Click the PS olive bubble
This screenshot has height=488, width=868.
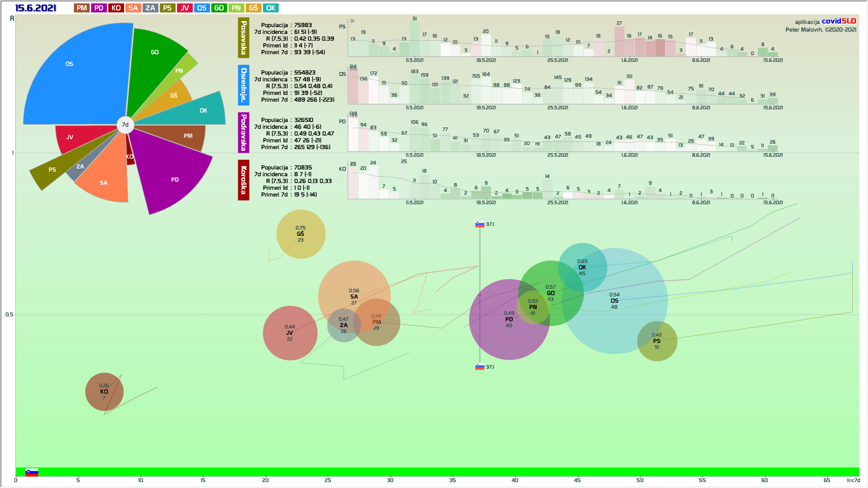(657, 341)
